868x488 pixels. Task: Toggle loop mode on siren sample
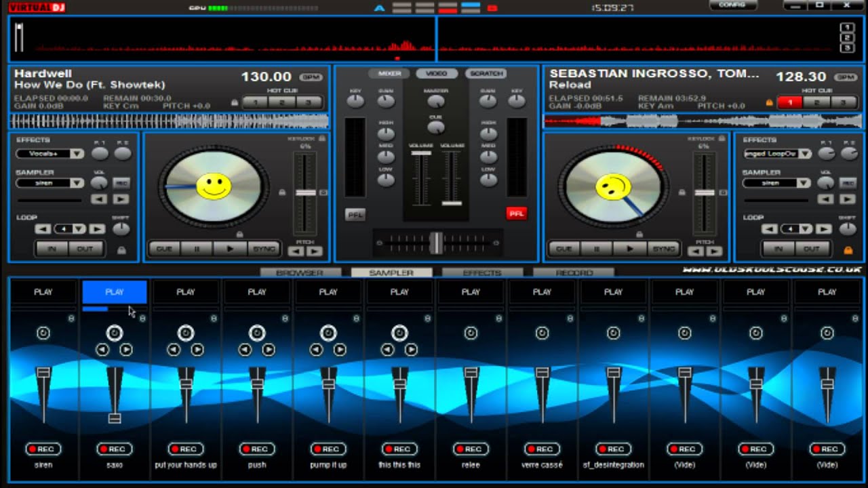coord(43,333)
